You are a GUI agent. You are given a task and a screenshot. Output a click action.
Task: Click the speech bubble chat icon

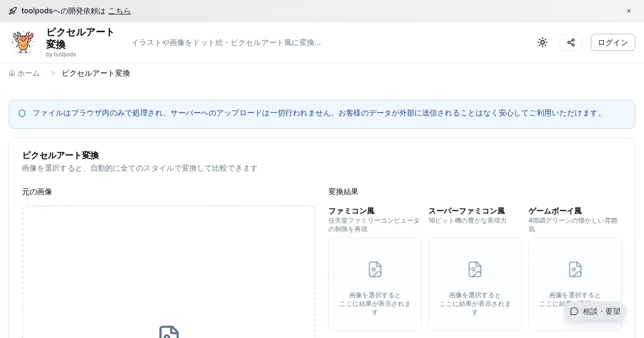point(574,311)
